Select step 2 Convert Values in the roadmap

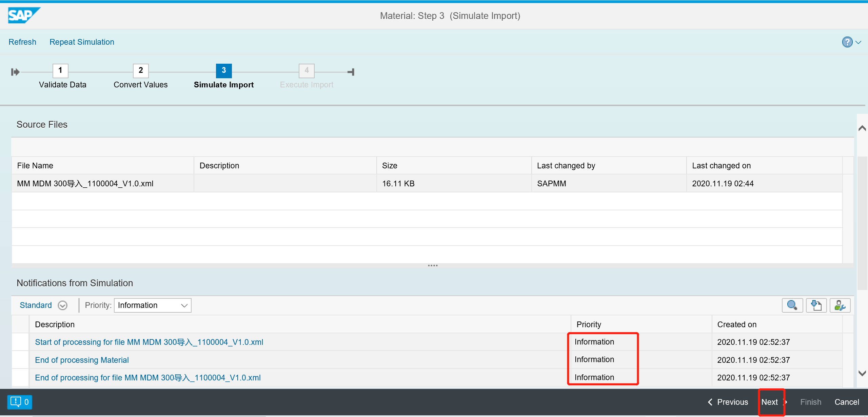click(140, 71)
